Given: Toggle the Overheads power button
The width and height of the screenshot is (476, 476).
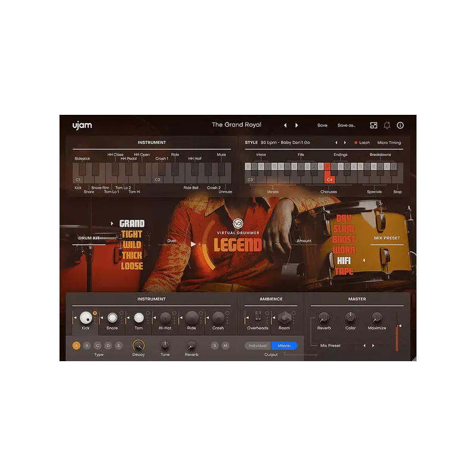Looking at the screenshot, I should (267, 313).
